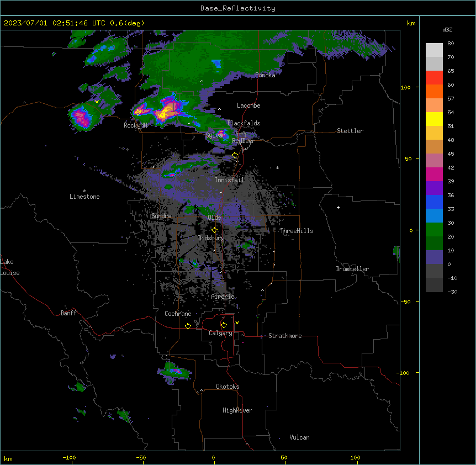Click the blue 33 dBZ legend swatch

click(434, 202)
